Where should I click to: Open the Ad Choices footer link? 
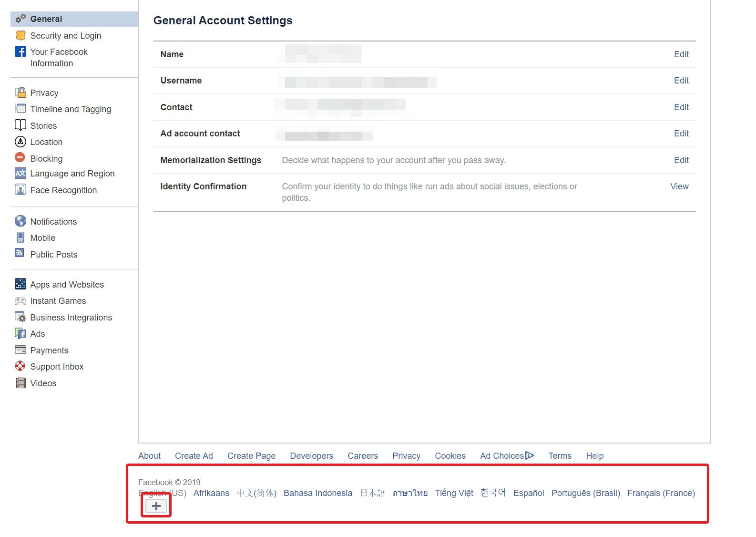(x=507, y=456)
